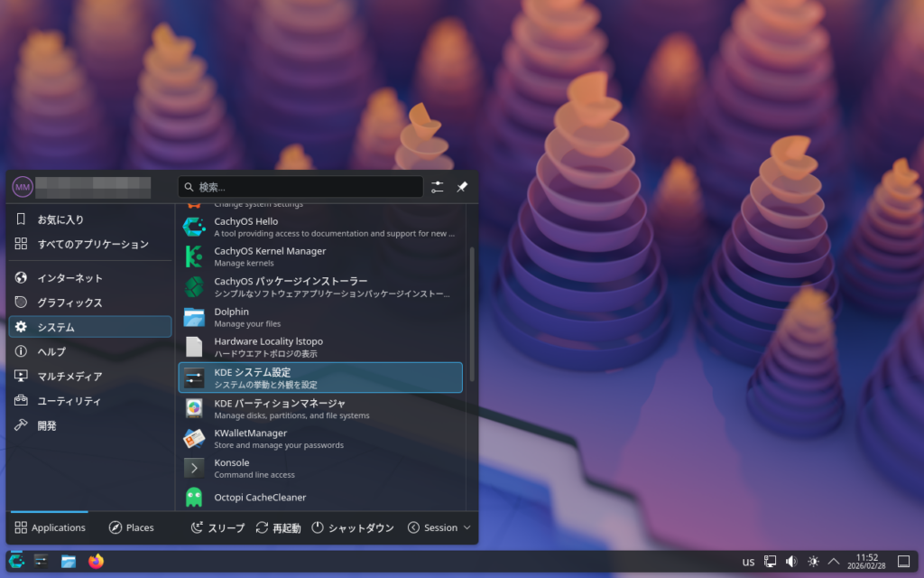Open the volume control in tray
The image size is (924, 578).
791,561
